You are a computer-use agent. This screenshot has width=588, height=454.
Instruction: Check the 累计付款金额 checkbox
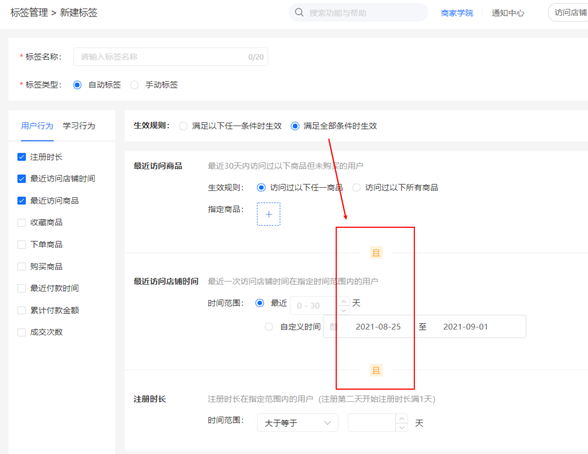[22, 310]
